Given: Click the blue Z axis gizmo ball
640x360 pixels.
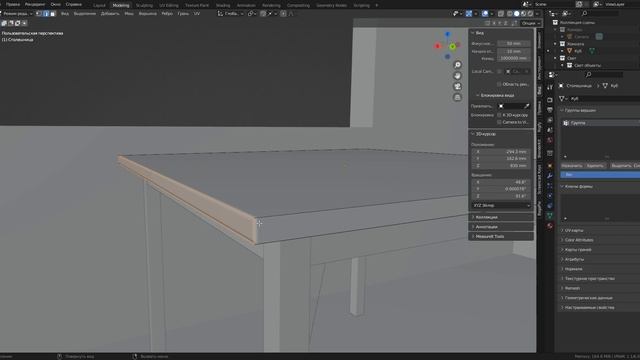Looking at the screenshot, I should click(447, 34).
